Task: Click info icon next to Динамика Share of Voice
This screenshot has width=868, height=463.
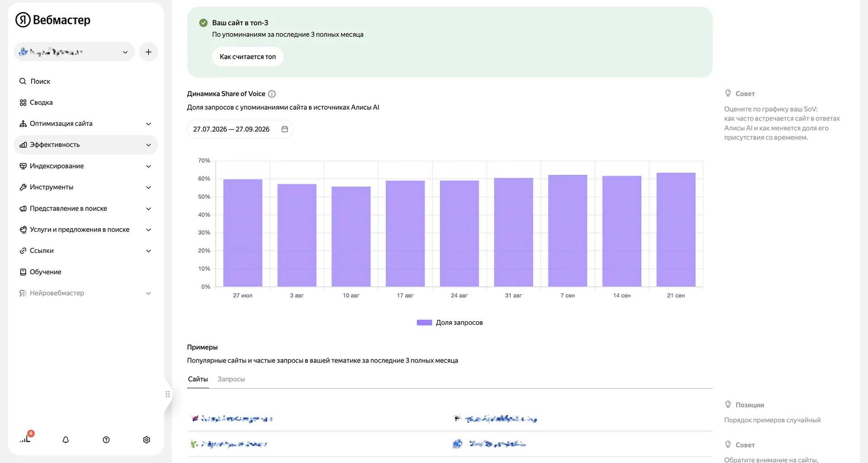Action: (272, 94)
